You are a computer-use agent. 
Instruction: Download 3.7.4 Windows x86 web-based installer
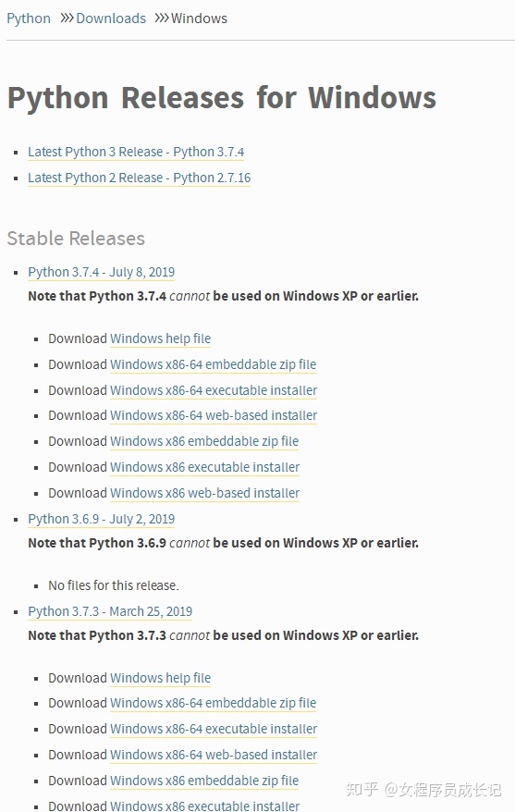[x=205, y=493]
